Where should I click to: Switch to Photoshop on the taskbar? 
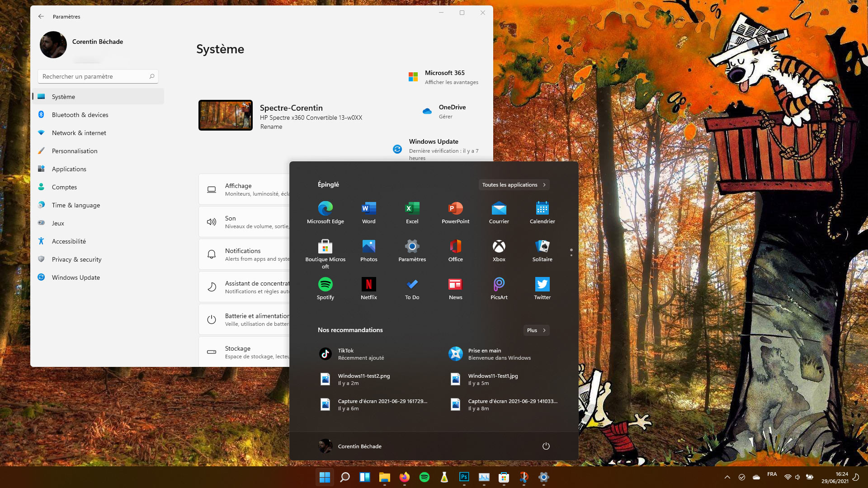464,477
